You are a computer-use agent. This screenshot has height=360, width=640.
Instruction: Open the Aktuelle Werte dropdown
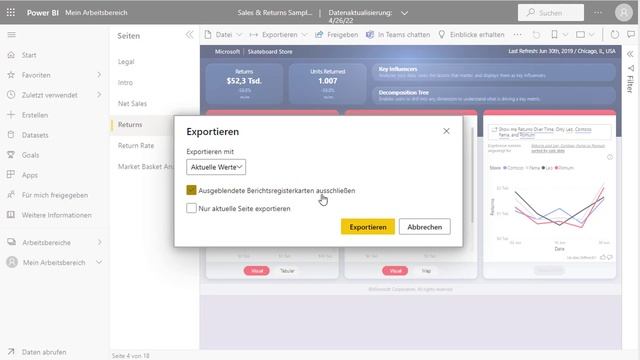click(216, 167)
